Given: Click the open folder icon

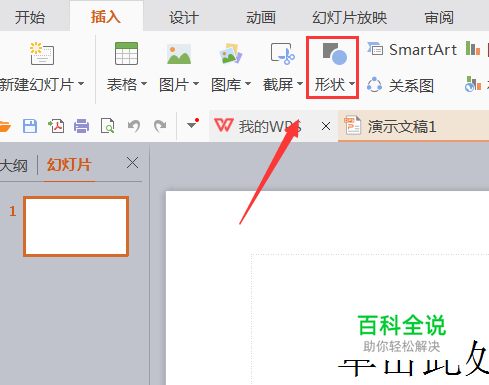Looking at the screenshot, I should tap(5, 126).
